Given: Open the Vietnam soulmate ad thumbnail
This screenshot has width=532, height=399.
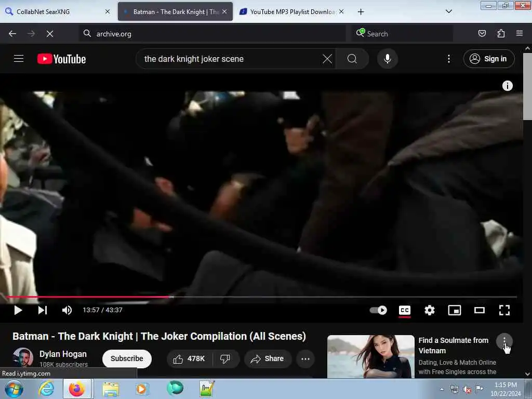Looking at the screenshot, I should point(371,356).
